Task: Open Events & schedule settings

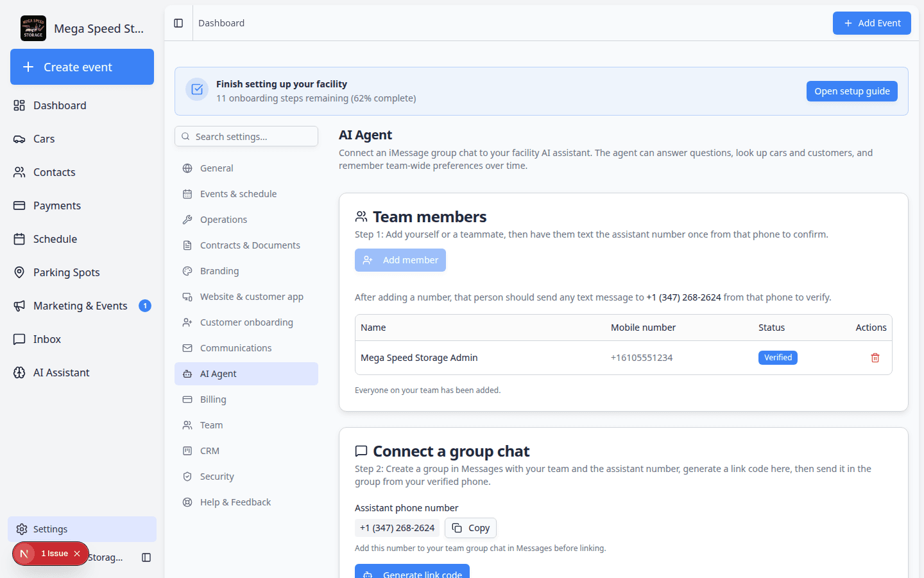Action: (246, 194)
